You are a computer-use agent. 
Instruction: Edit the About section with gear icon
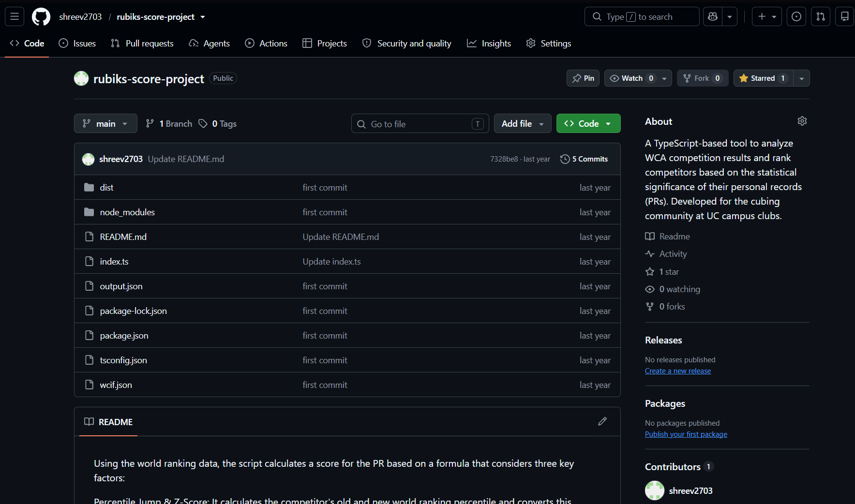[x=802, y=121]
